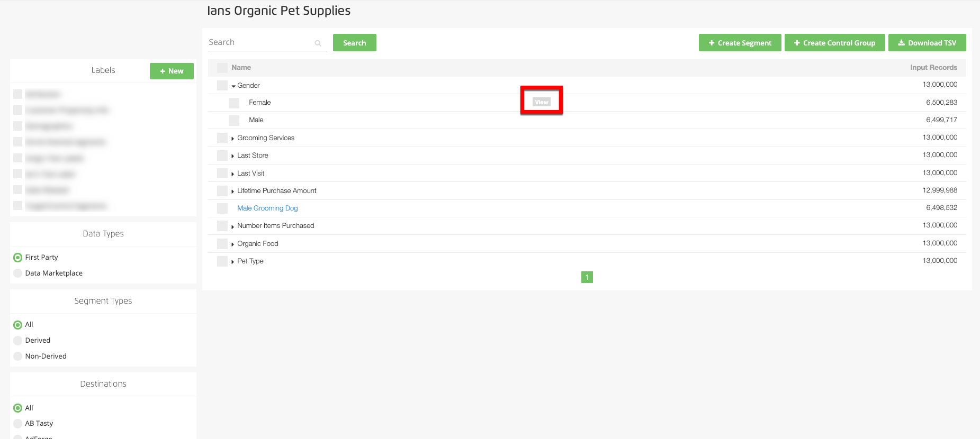This screenshot has height=439, width=980.
Task: Select All under Destinations
Action: [x=18, y=408]
